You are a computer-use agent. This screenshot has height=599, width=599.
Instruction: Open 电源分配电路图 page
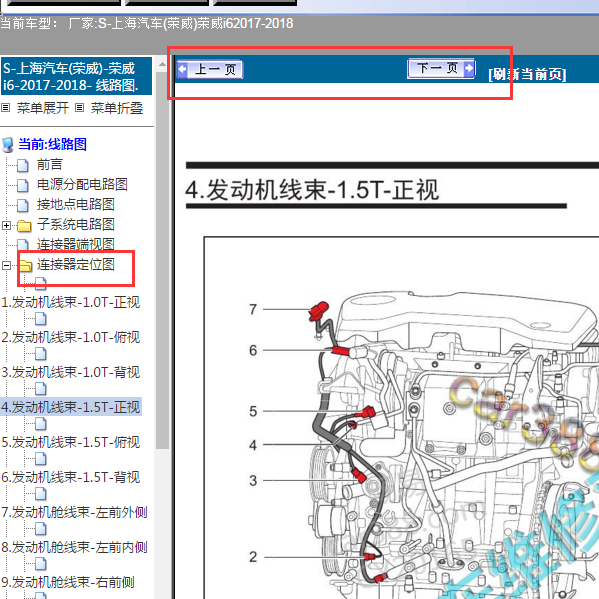pos(82,185)
